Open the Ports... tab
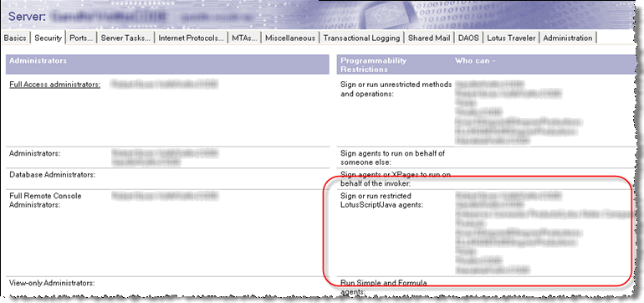644x303 pixels. [81, 38]
